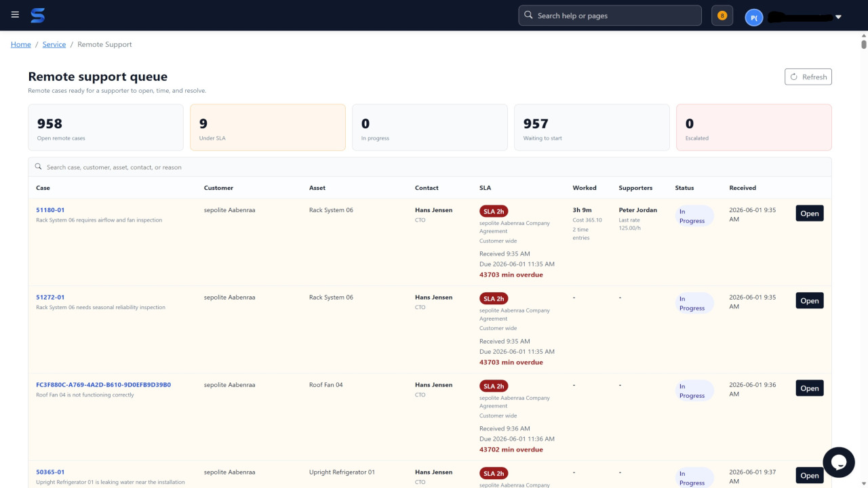This screenshot has width=868, height=488.
Task: Click SLA 2h badge for Roof Fan 04 case
Action: [494, 386]
